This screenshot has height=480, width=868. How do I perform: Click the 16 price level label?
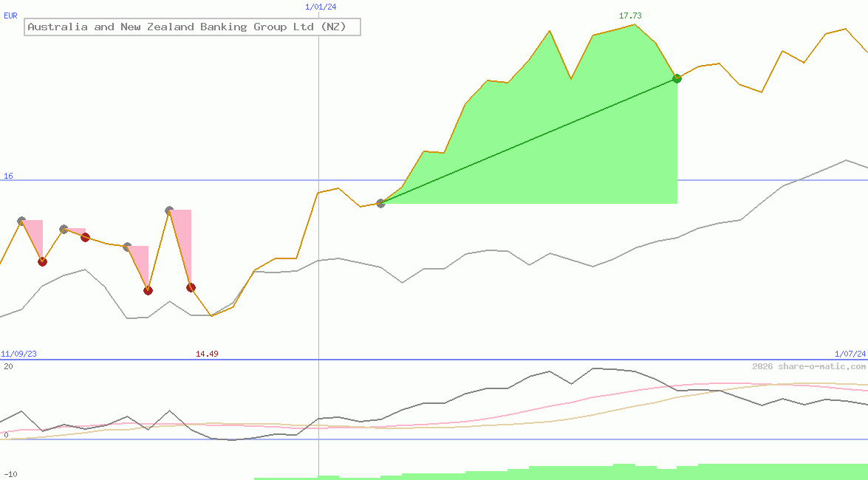[8, 176]
